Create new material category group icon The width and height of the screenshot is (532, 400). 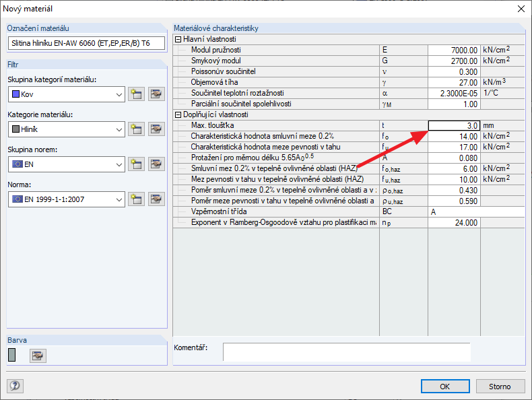pos(137,94)
